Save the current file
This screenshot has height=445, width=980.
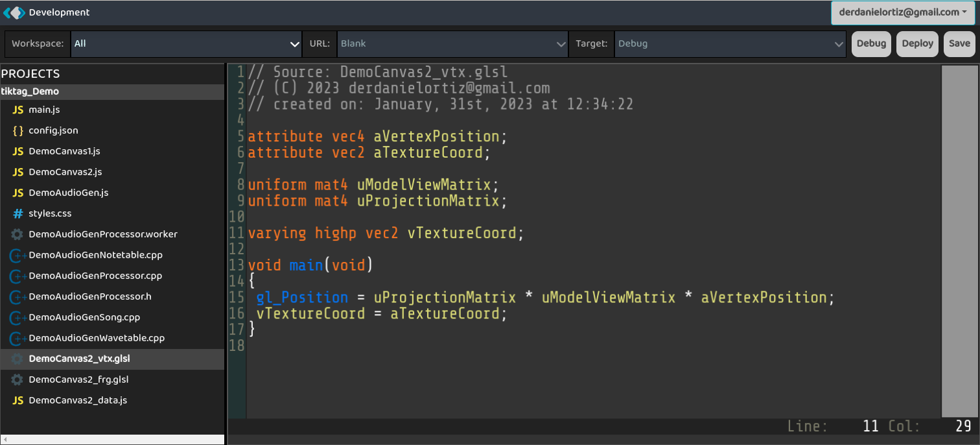[x=959, y=43]
